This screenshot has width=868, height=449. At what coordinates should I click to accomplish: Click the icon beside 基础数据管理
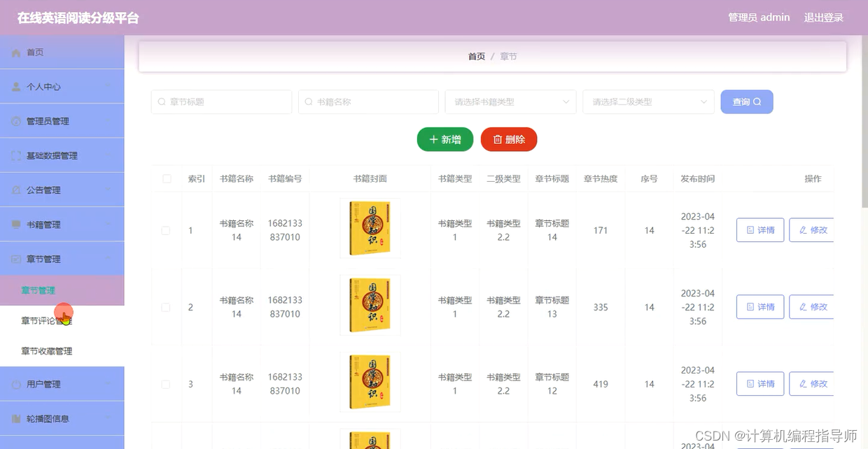point(16,156)
